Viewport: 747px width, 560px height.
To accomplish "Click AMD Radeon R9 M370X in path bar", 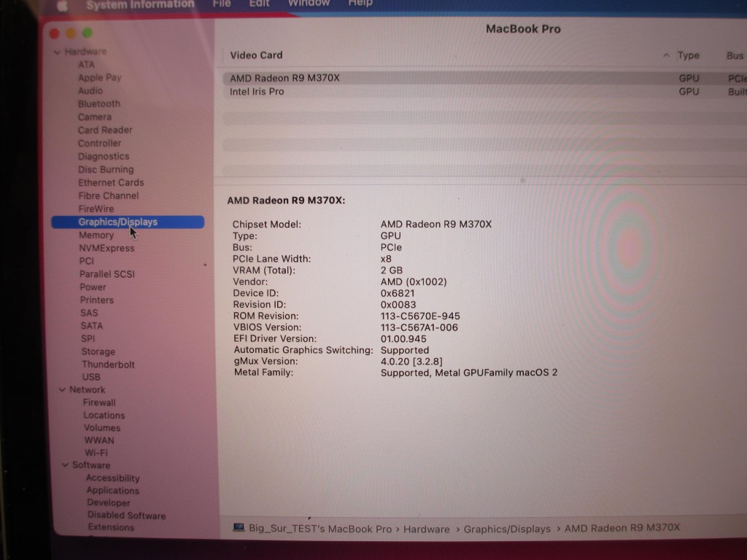I will pos(622,528).
